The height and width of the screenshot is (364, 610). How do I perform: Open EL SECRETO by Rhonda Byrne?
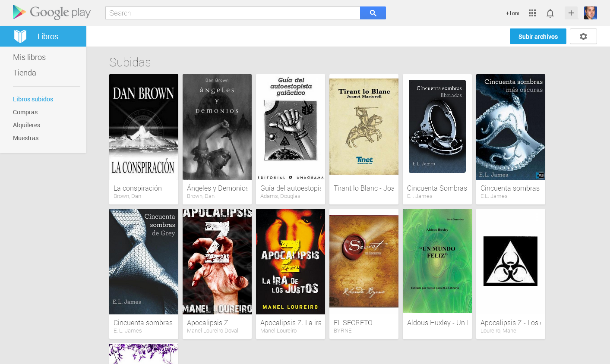[363, 261]
